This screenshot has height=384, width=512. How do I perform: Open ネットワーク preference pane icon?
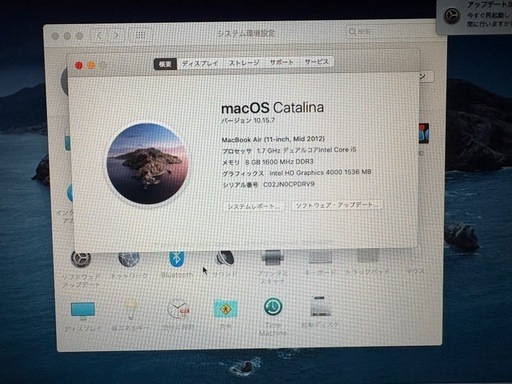click(x=129, y=259)
